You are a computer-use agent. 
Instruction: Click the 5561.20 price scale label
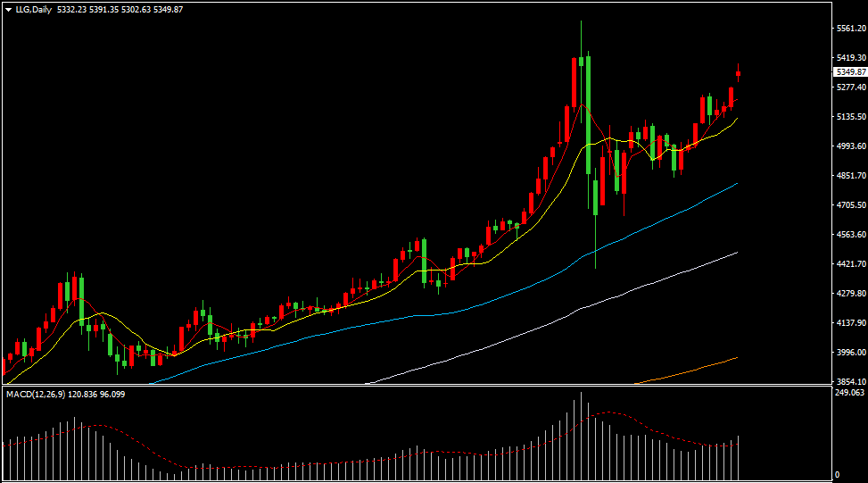point(852,29)
